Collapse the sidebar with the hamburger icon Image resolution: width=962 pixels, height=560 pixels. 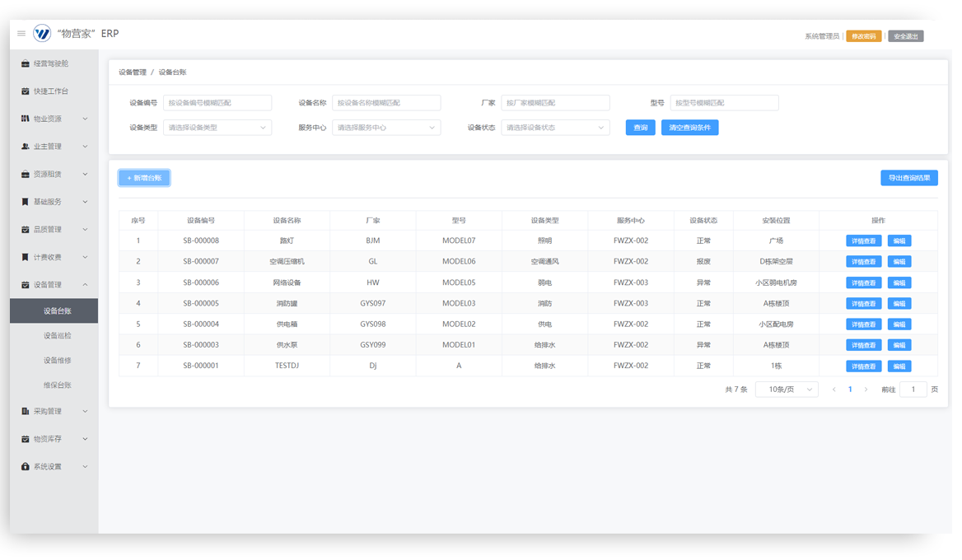tap(21, 34)
